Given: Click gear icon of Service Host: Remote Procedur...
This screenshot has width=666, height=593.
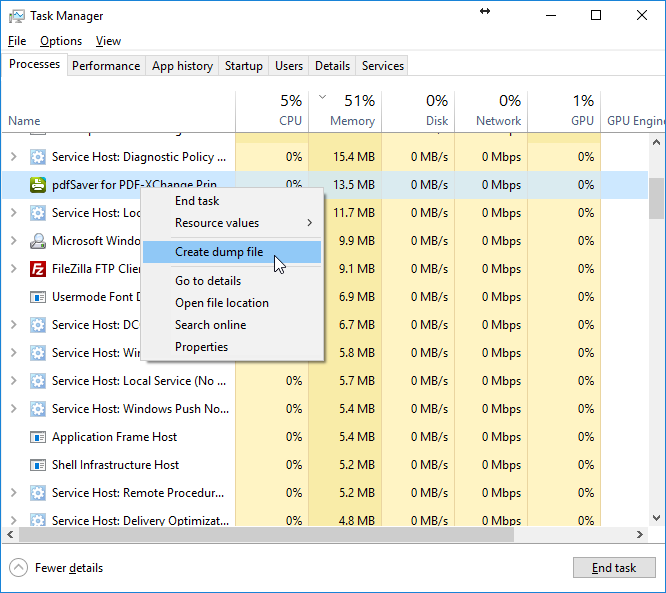Looking at the screenshot, I should click(x=38, y=493).
